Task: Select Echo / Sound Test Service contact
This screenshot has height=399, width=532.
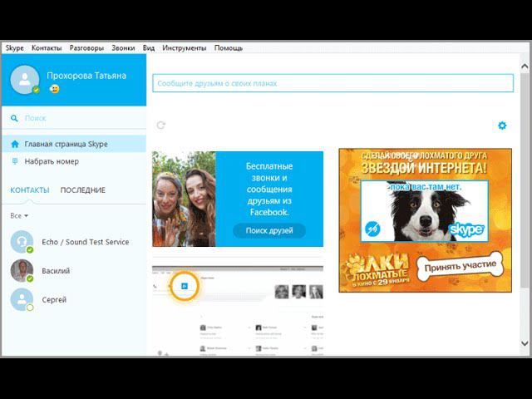Action: pyautogui.click(x=74, y=242)
